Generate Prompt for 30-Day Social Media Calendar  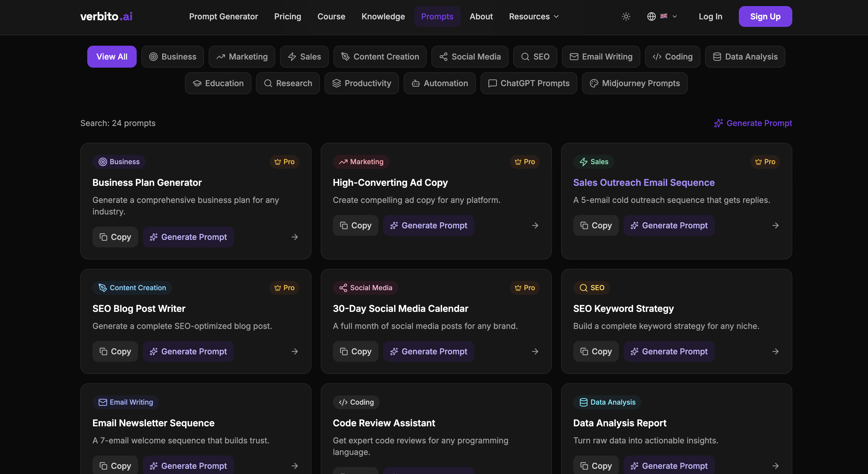[x=429, y=352]
